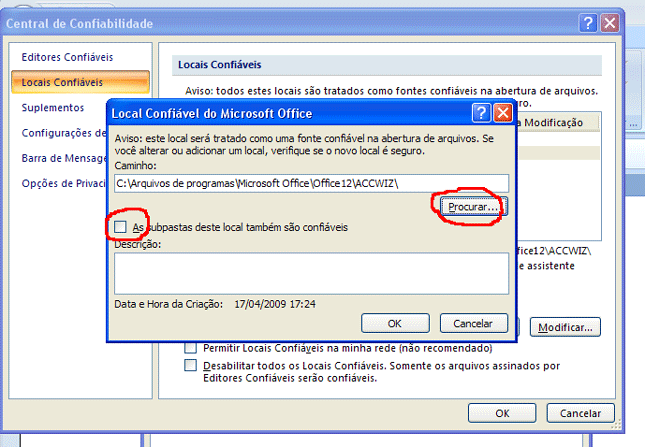Select Locais Confiáveis in sidebar
This screenshot has height=447, width=645.
pos(80,82)
